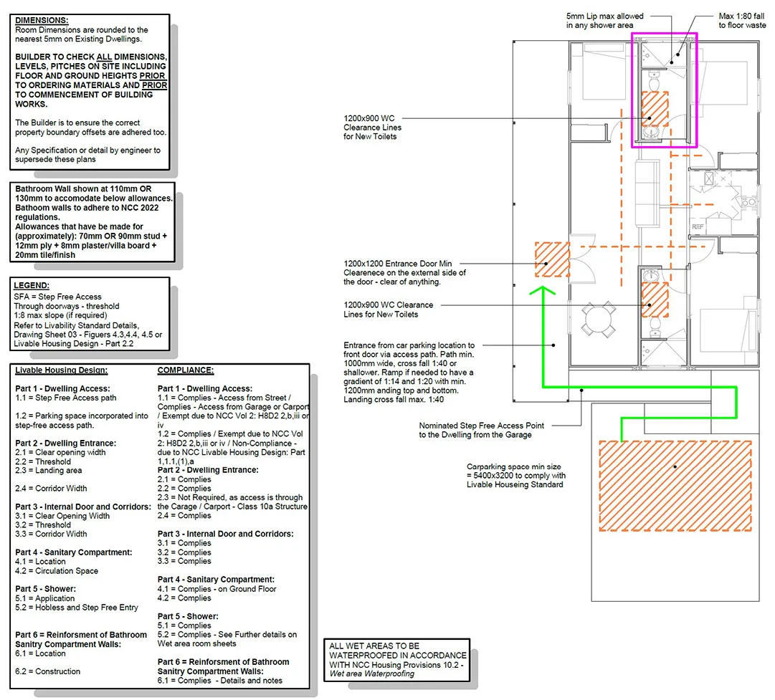Image resolution: width=775 pixels, height=700 pixels.
Task: Click the lower bathroom hatched WC clearance
Action: click(654, 299)
